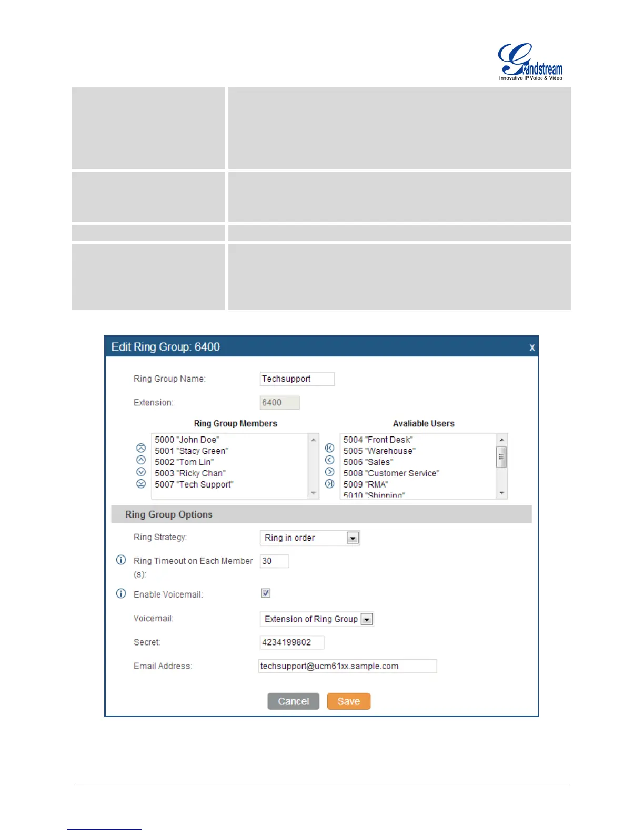Screen dimensions: 644x834
Task: Select available user 5006 "Sales"
Action: pyautogui.click(x=368, y=462)
